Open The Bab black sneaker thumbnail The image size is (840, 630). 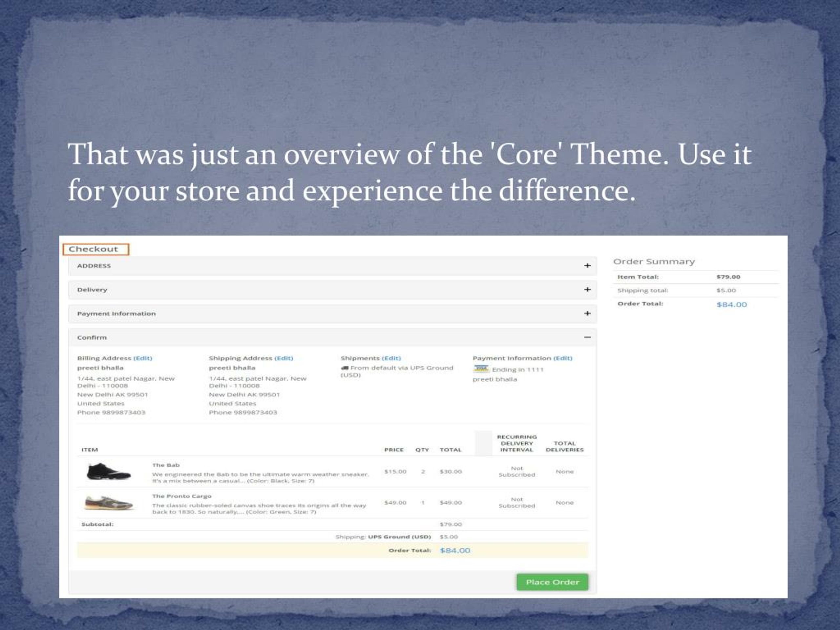(108, 472)
